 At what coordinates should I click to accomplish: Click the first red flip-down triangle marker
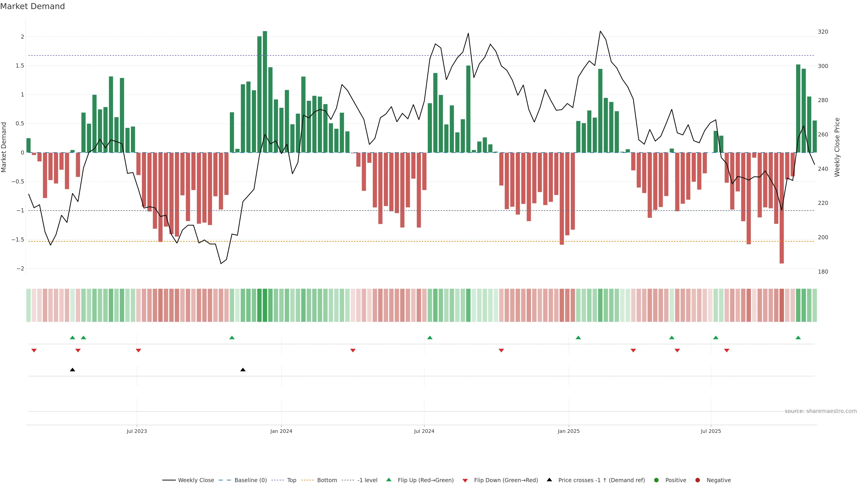pyautogui.click(x=34, y=351)
